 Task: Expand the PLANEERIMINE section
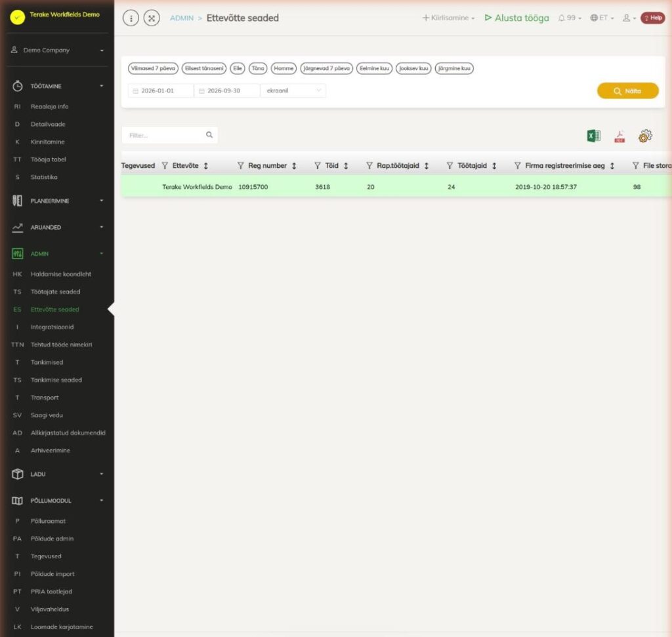(58, 201)
